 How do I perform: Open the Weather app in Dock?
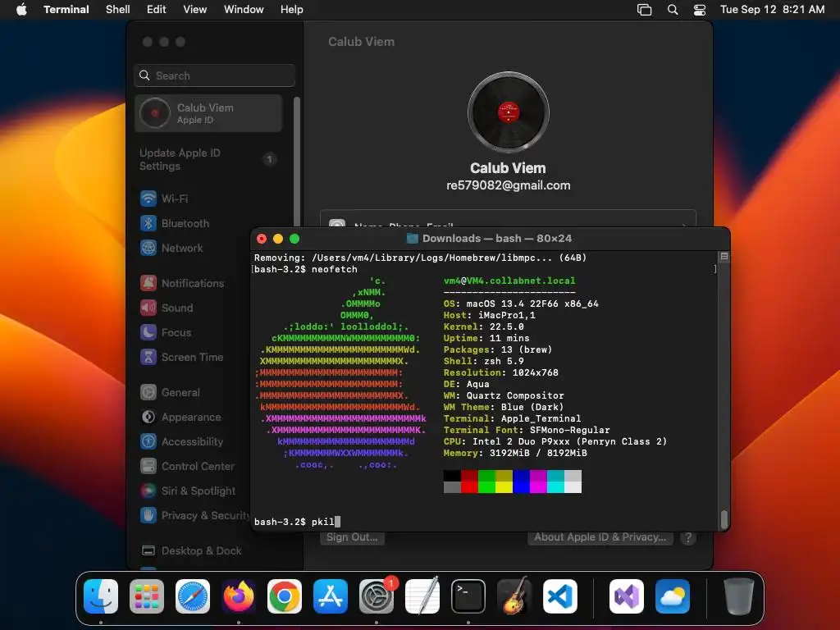click(x=673, y=596)
